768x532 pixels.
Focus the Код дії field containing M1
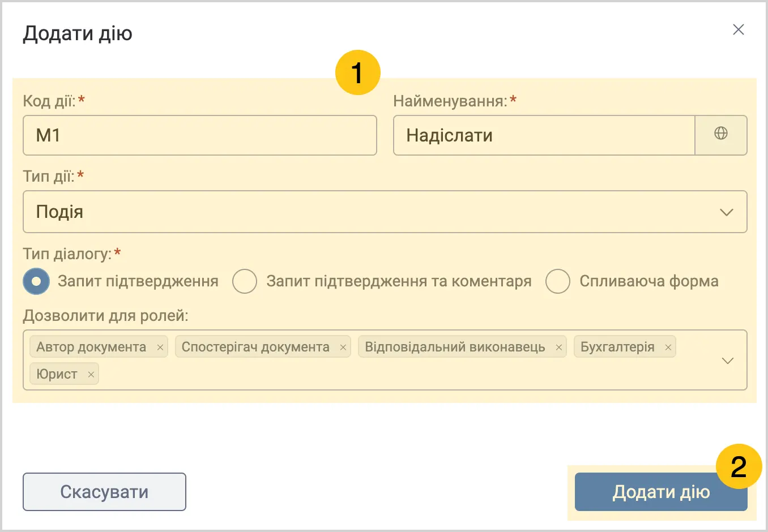[200, 135]
